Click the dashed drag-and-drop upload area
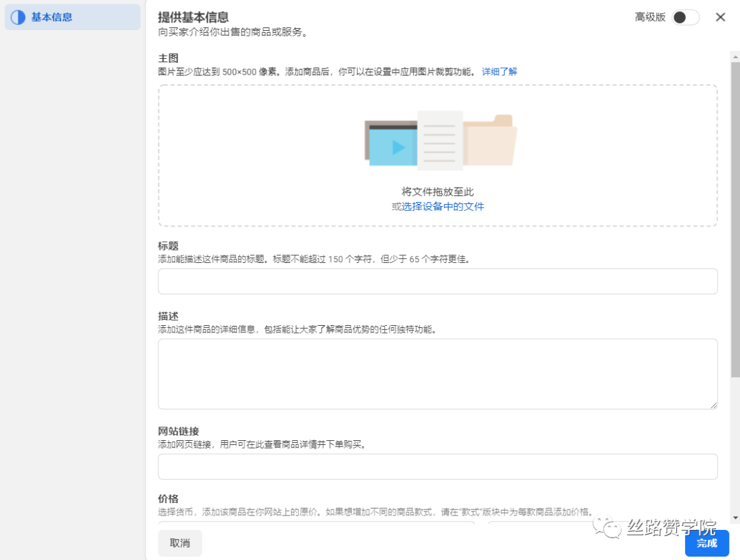The width and height of the screenshot is (740, 560). pyautogui.click(x=438, y=155)
